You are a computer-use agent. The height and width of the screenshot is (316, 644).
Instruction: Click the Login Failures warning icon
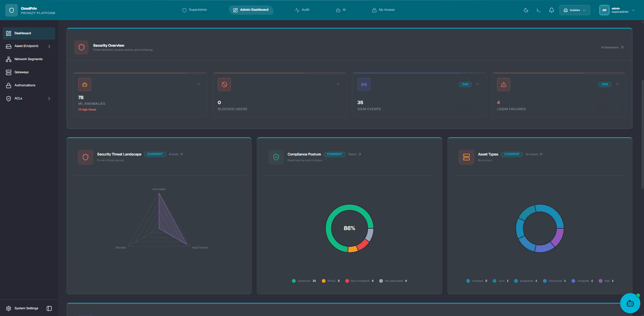[503, 85]
